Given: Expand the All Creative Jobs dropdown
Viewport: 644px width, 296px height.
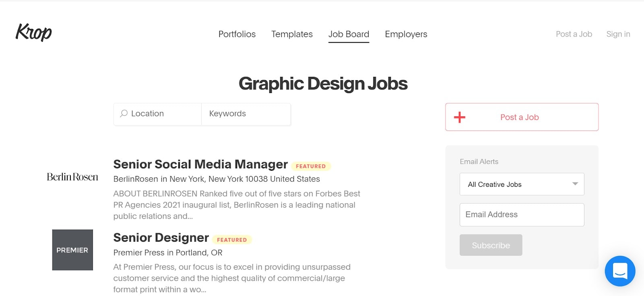Looking at the screenshot, I should click(522, 184).
